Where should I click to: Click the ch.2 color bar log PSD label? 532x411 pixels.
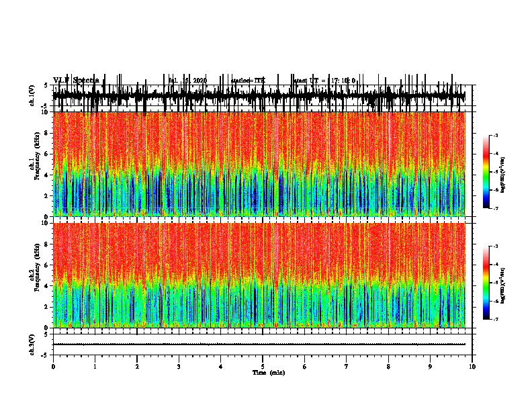click(503, 285)
